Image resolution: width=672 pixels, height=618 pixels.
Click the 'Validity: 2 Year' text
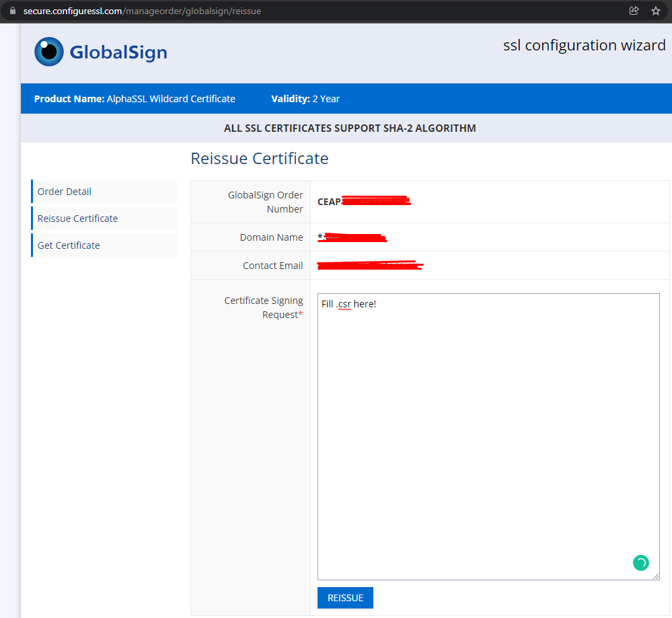tap(305, 99)
